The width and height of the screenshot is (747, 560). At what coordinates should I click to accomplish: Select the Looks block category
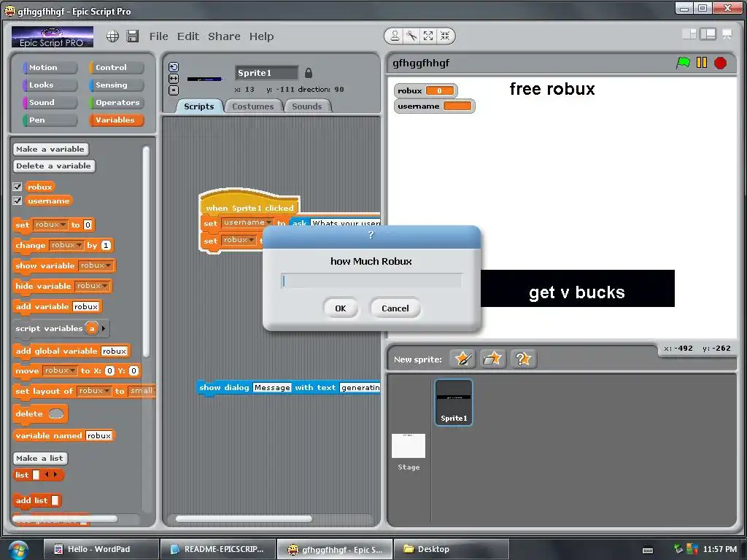(50, 85)
